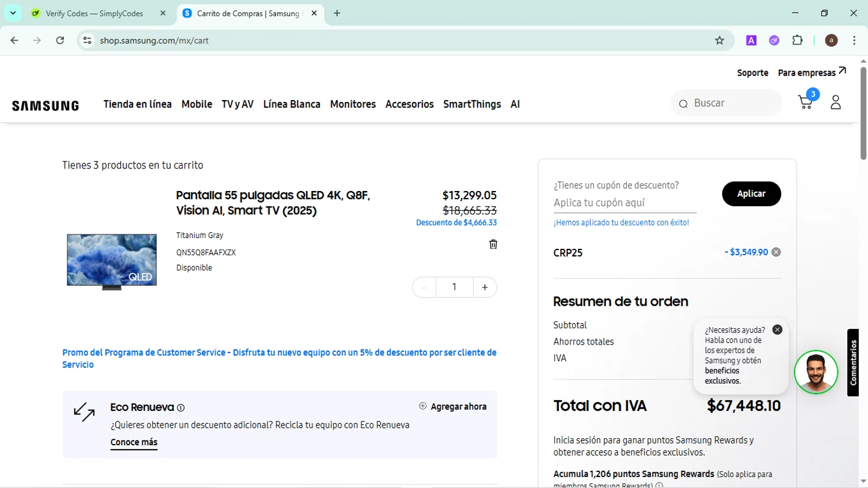Close the Carrito de Compras tab
The image size is (868, 488).
[314, 13]
